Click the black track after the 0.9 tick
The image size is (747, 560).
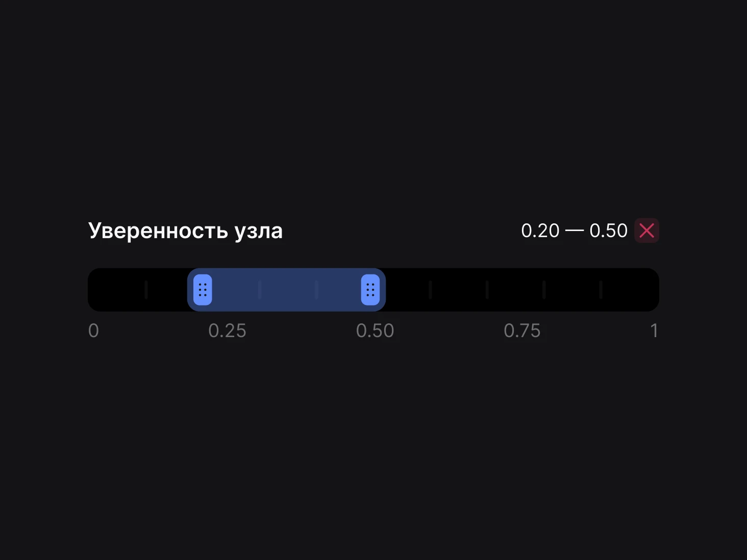tap(631, 290)
